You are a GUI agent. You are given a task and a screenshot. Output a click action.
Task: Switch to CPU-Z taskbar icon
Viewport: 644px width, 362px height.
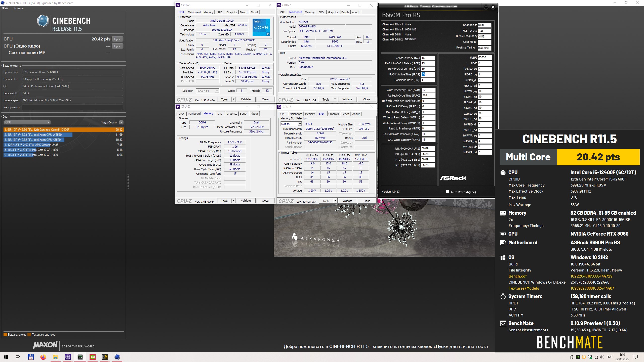tap(68, 357)
